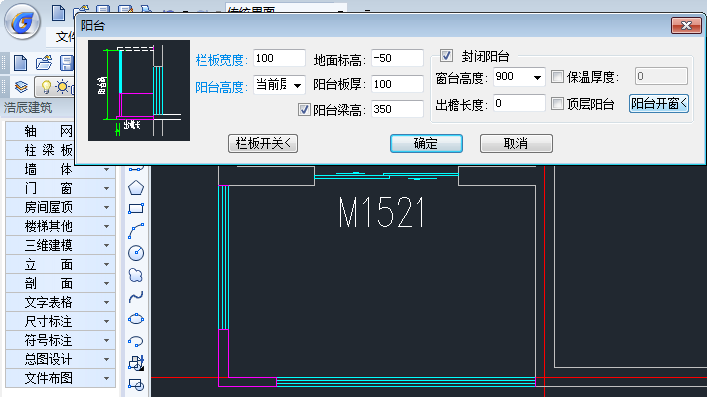The image size is (707, 397).
Task: Click the light bulb layer icon
Action: [x=46, y=86]
